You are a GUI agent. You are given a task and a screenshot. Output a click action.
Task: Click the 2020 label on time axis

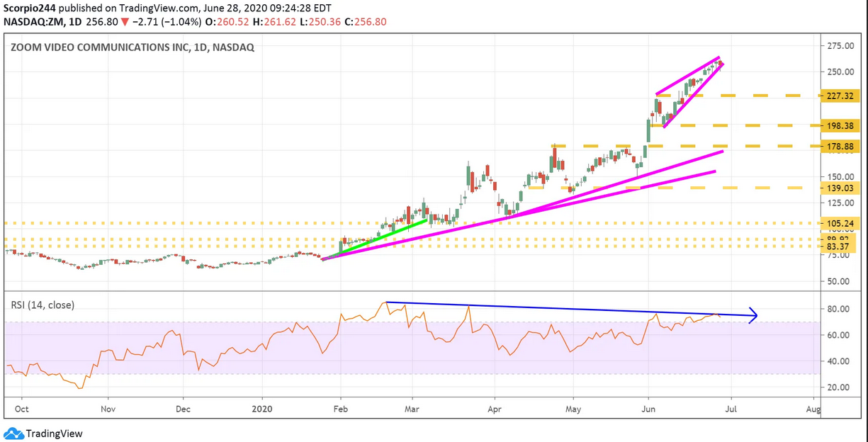click(263, 409)
